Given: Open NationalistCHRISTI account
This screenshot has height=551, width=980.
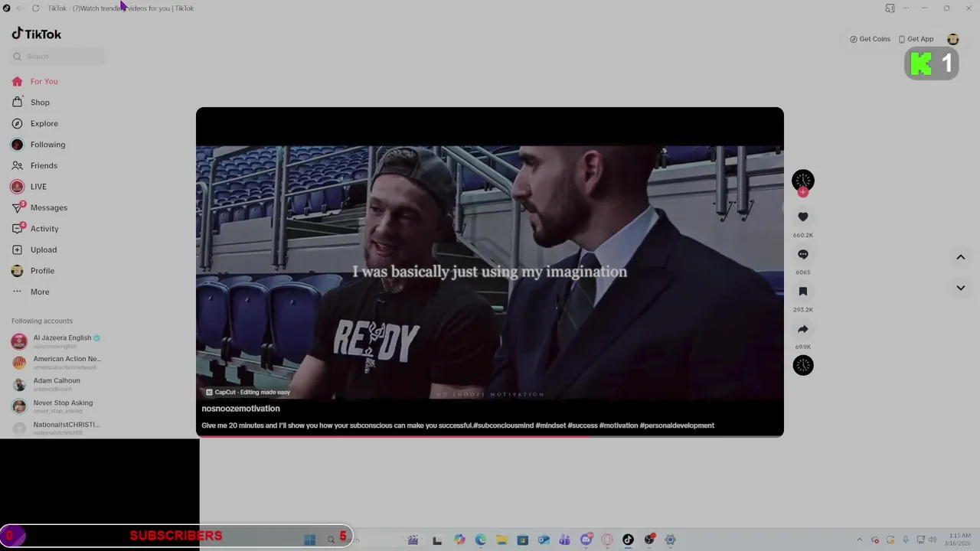Looking at the screenshot, I should [x=57, y=428].
